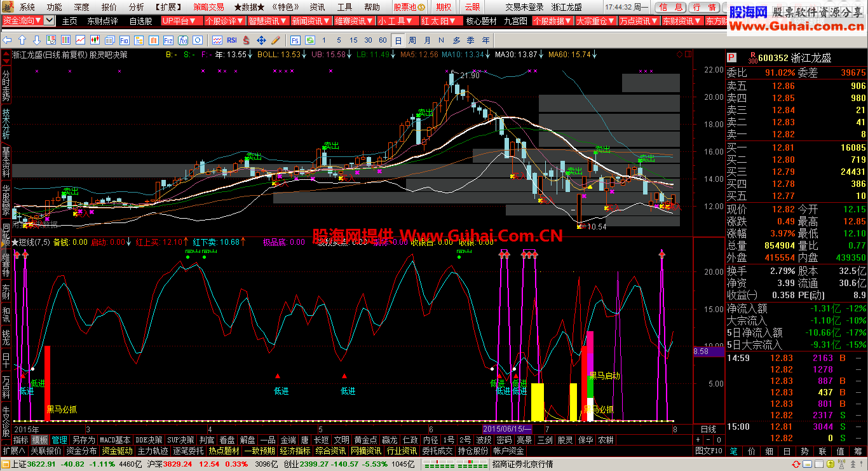Click the 信息 button
The image size is (868, 471).
click(x=671, y=7)
